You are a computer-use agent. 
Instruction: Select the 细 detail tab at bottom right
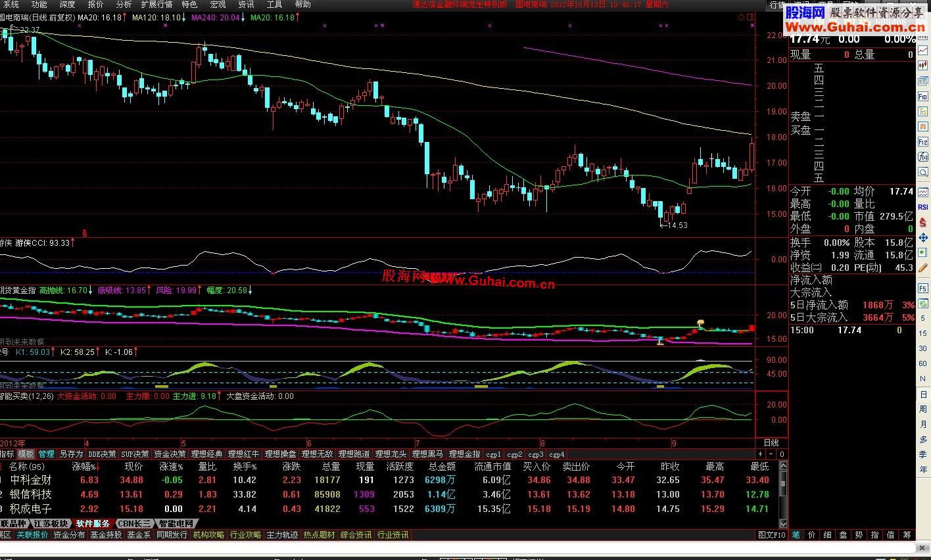(x=827, y=535)
